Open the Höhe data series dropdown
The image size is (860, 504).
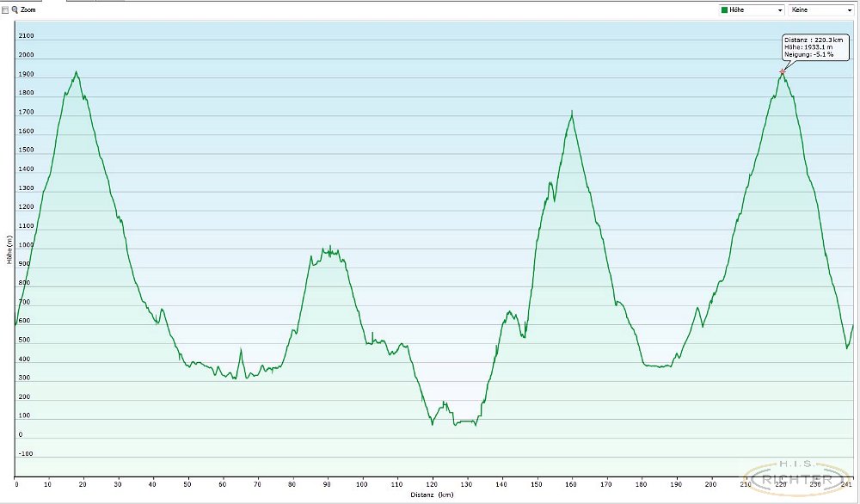(x=752, y=9)
